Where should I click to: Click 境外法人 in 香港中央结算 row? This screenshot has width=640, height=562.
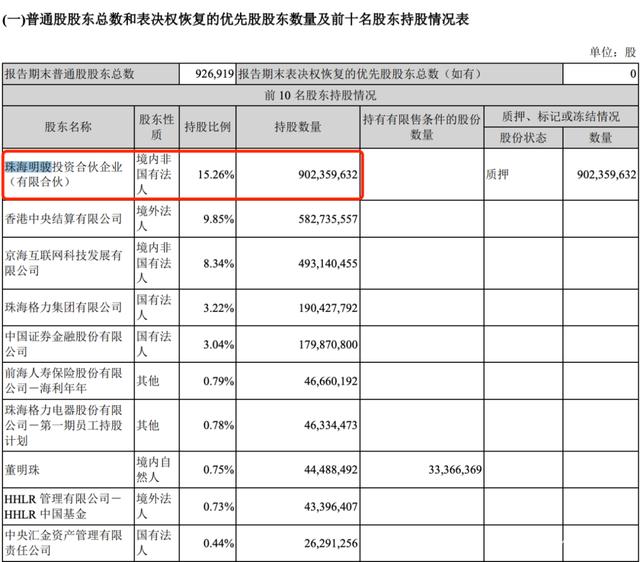153,218
